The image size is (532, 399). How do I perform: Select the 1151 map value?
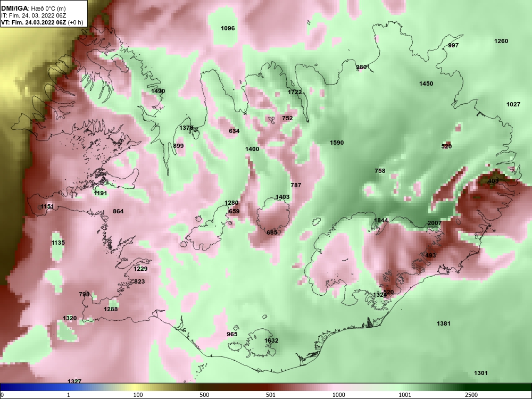pyautogui.click(x=47, y=206)
